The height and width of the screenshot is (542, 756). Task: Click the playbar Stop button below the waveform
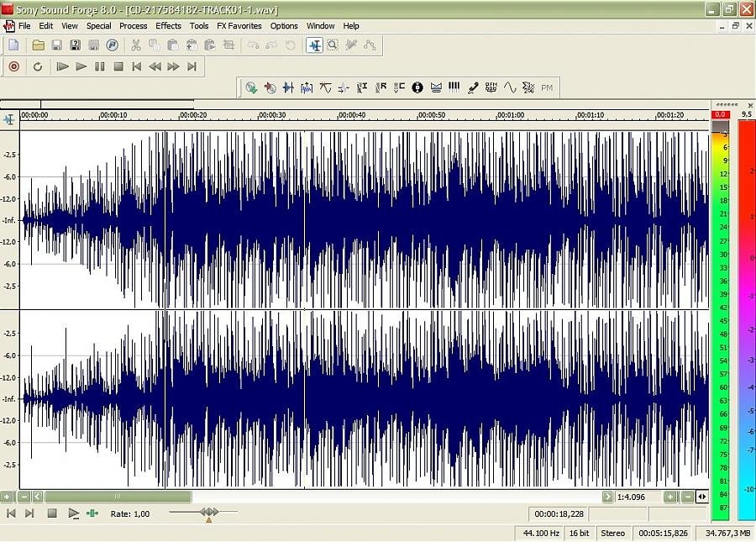click(52, 513)
